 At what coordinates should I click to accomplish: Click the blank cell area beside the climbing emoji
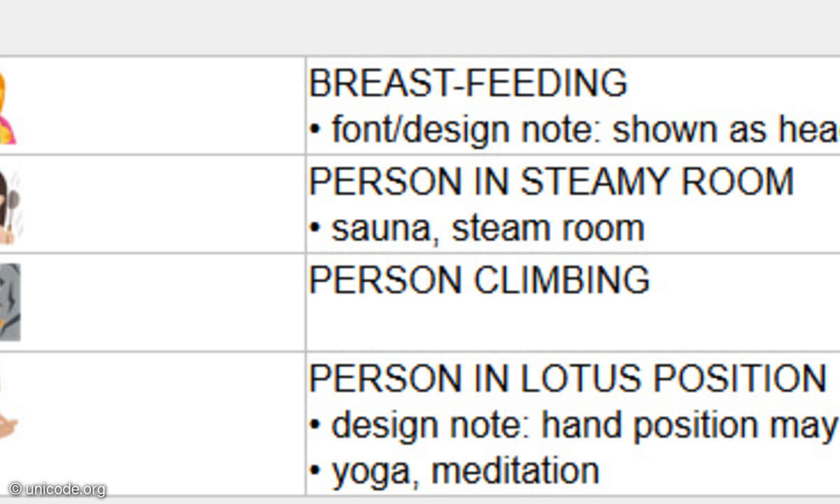(163, 302)
